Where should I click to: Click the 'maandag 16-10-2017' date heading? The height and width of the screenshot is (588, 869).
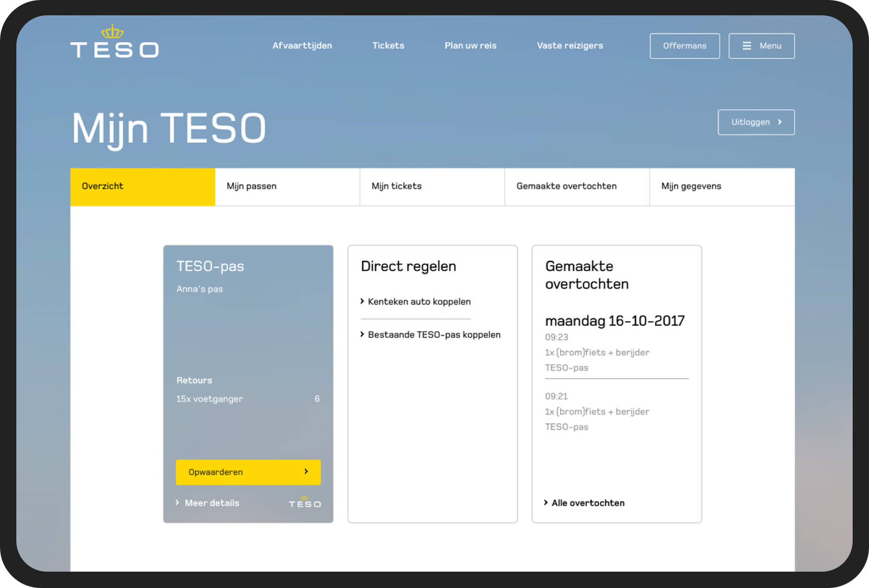[x=615, y=321]
